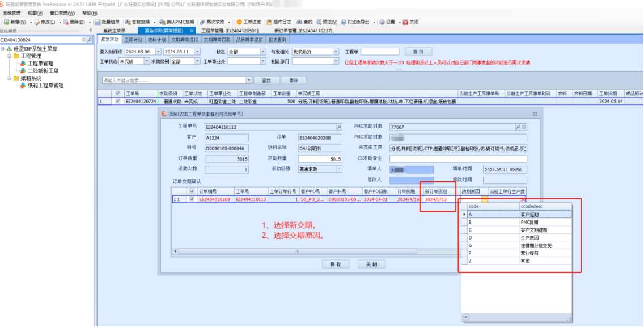Screen dimensions: 644x327
Task: Click the 查找 binoculars toolbar icon
Action: point(299,22)
